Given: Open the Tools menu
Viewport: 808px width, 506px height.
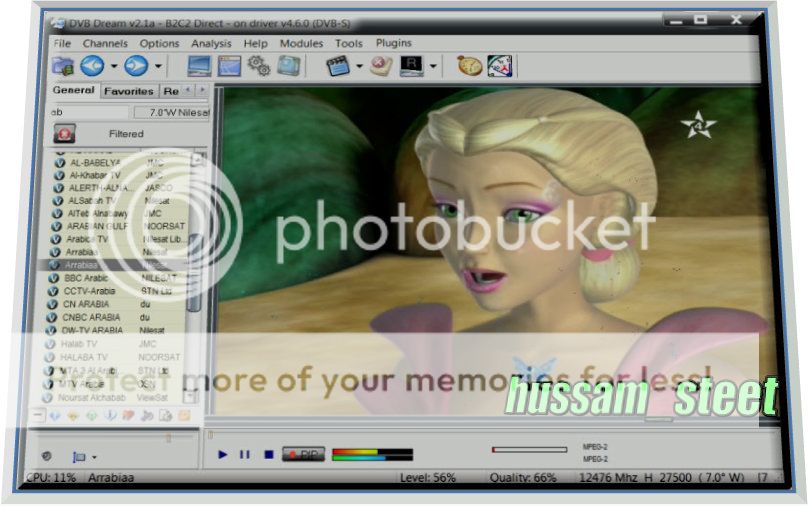Looking at the screenshot, I should [x=349, y=43].
